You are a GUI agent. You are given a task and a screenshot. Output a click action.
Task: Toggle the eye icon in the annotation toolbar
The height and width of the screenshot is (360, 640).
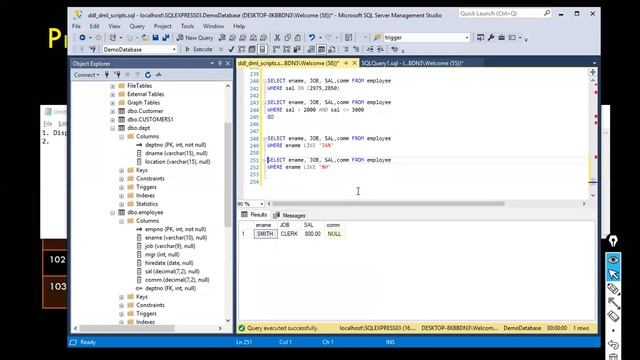(x=613, y=260)
